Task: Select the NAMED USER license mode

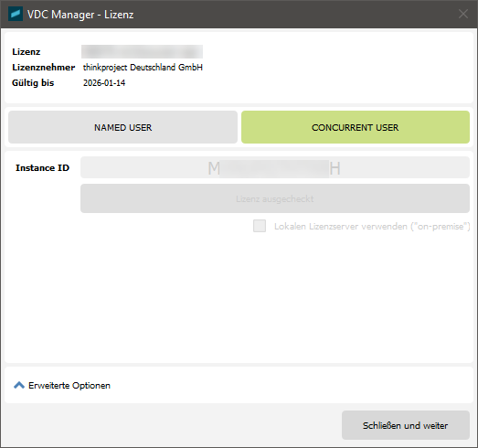Action: pos(122,127)
